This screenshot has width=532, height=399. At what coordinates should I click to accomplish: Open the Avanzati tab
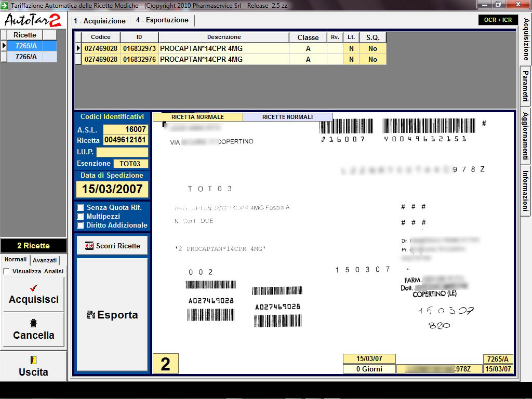[x=45, y=260]
